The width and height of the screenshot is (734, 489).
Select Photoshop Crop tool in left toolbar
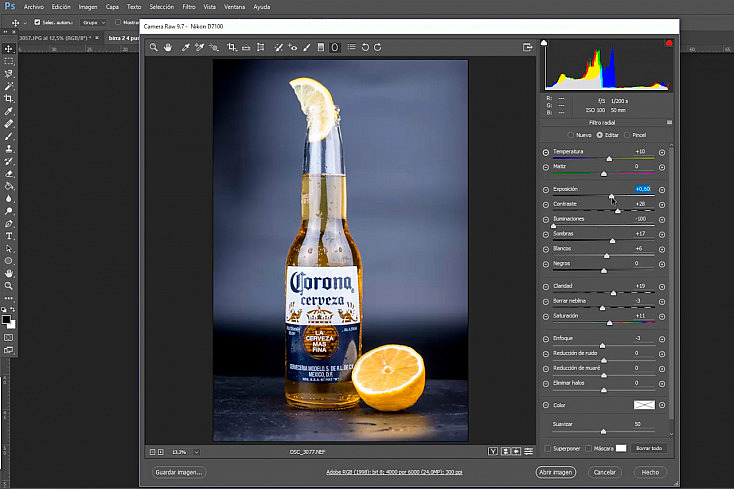point(8,99)
